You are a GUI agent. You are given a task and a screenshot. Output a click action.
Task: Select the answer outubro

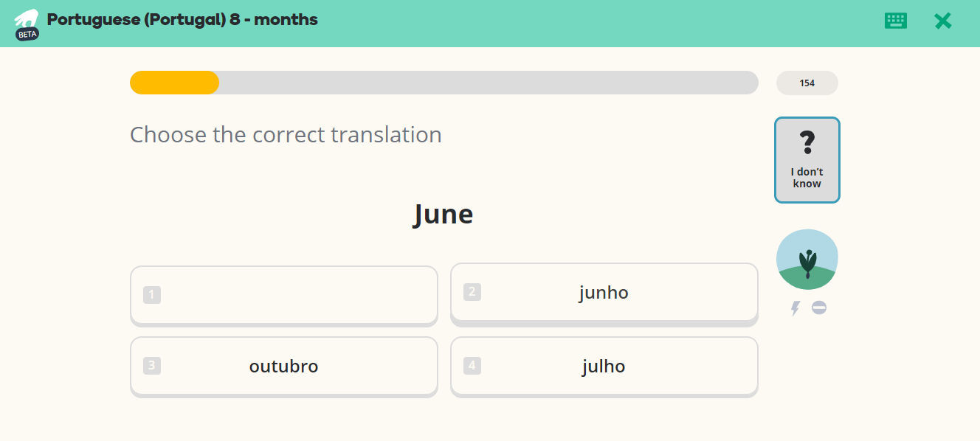(x=284, y=367)
